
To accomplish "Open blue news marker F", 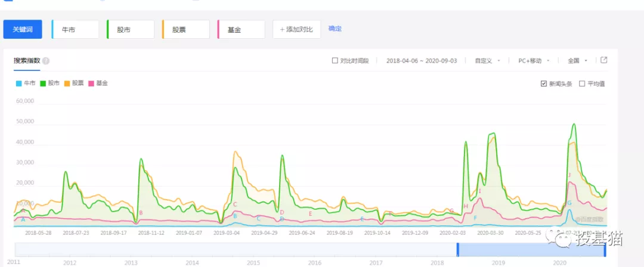I will 475,218.
